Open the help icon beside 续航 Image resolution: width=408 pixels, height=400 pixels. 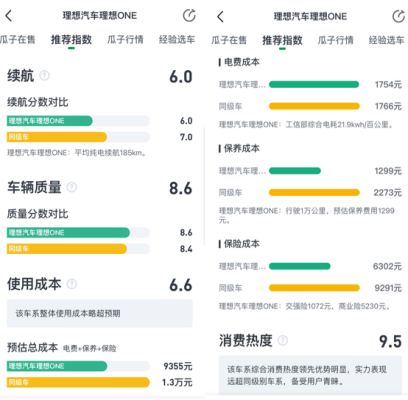point(45,75)
